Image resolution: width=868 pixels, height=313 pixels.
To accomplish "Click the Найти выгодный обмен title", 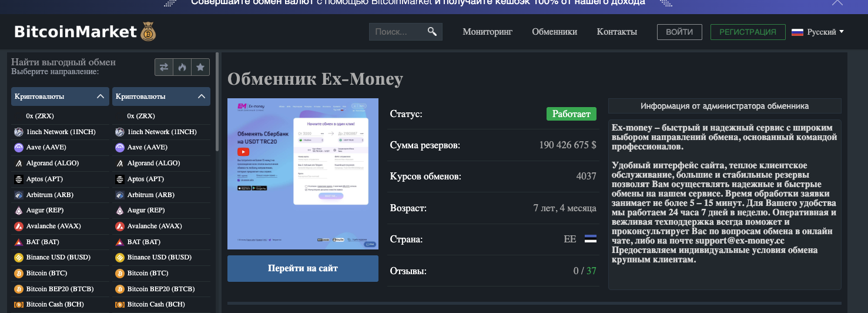I will (63, 62).
